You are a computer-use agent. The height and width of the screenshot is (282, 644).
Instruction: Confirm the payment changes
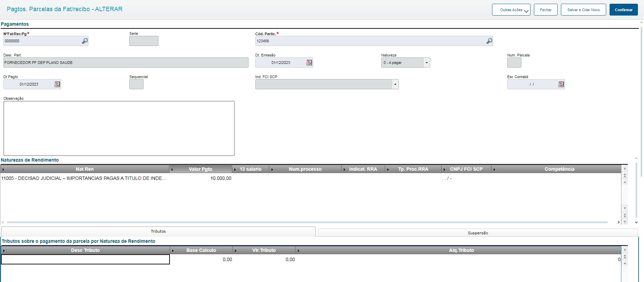click(x=624, y=10)
